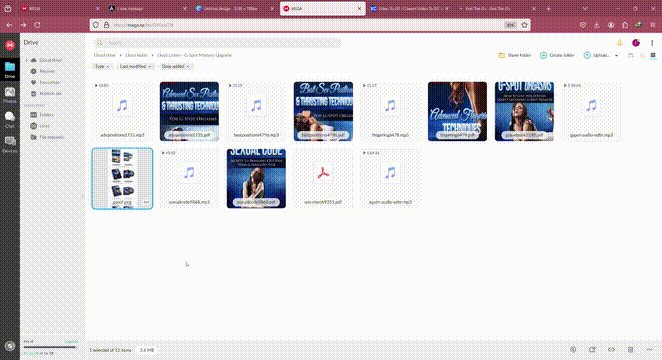Click the Share folder icon
The height and width of the screenshot is (360, 662).
[502, 55]
